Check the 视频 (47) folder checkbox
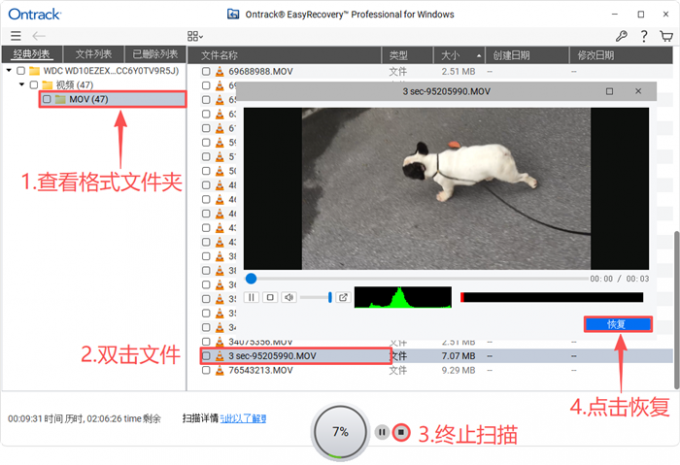The height and width of the screenshot is (465, 680). [x=34, y=85]
